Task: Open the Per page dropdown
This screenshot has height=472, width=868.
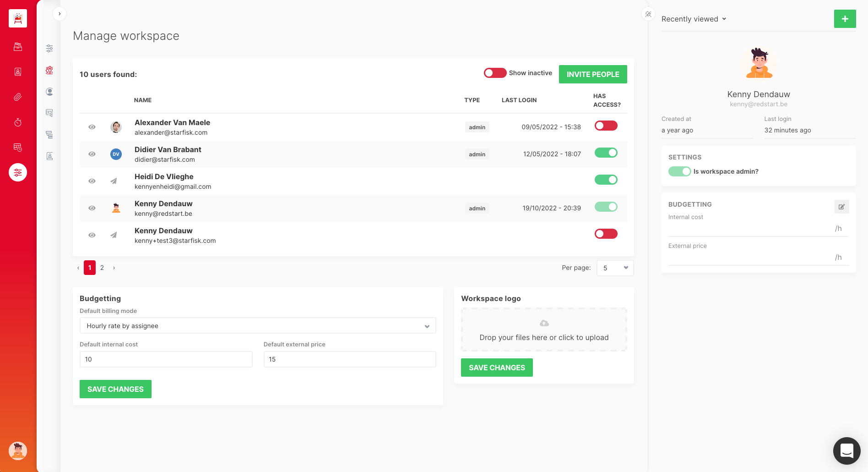Action: 615,268
